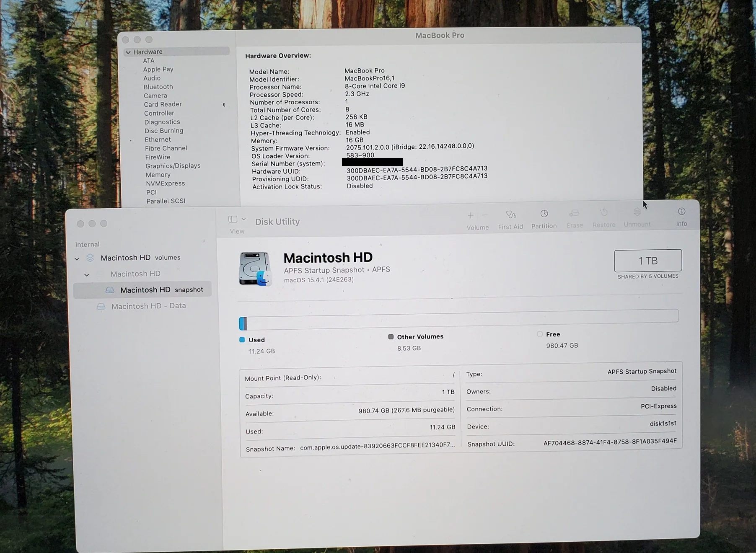Click the Connection value PCI-Express
This screenshot has height=553, width=756.
[x=658, y=406]
